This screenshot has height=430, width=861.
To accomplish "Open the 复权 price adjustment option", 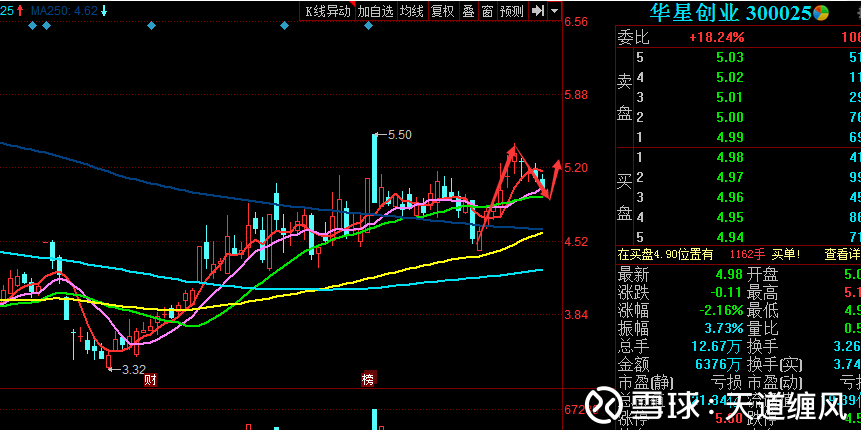I will (x=443, y=10).
